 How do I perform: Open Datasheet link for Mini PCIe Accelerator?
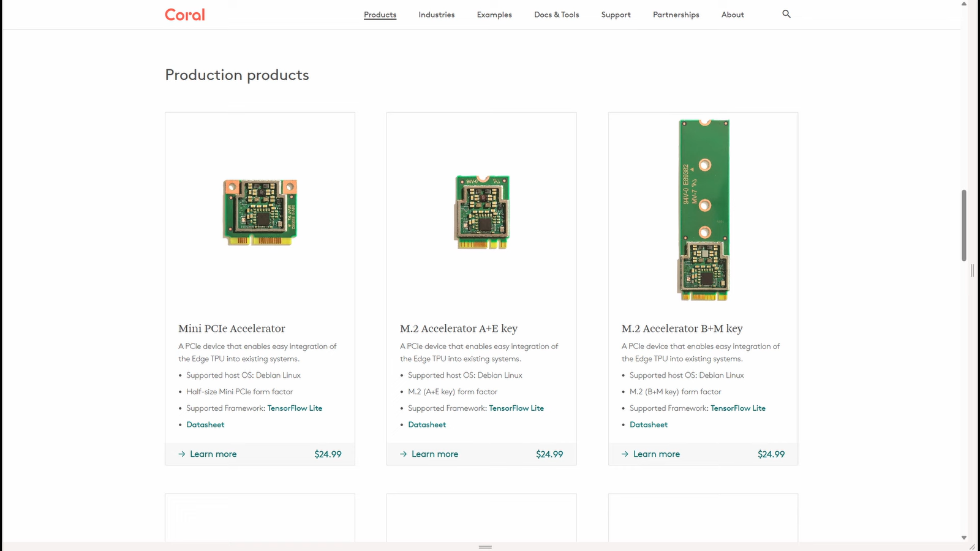205,425
